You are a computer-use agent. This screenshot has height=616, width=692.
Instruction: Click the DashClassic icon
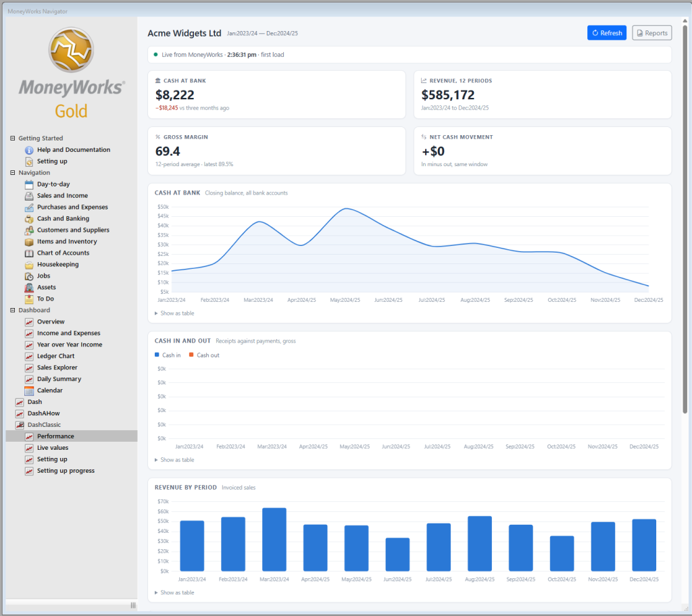20,426
